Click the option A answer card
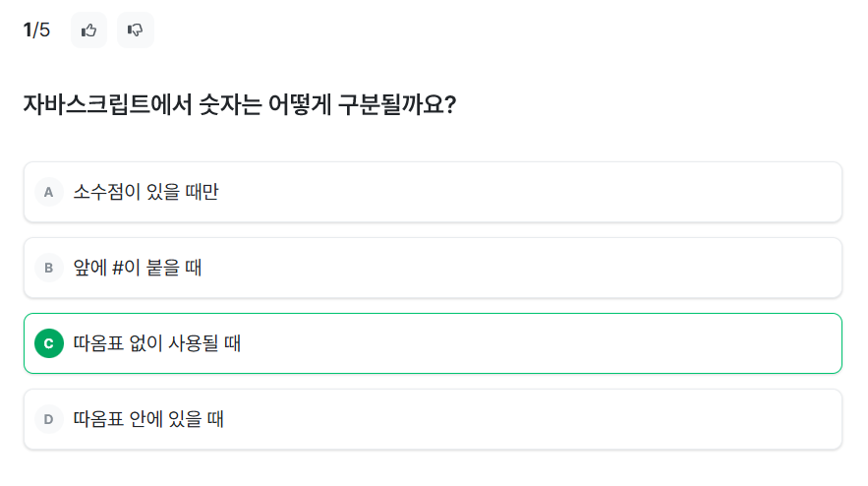This screenshot has width=868, height=486. [x=433, y=192]
